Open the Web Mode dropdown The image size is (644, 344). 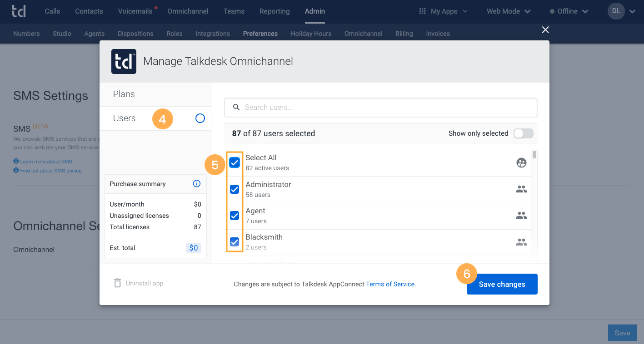(509, 11)
